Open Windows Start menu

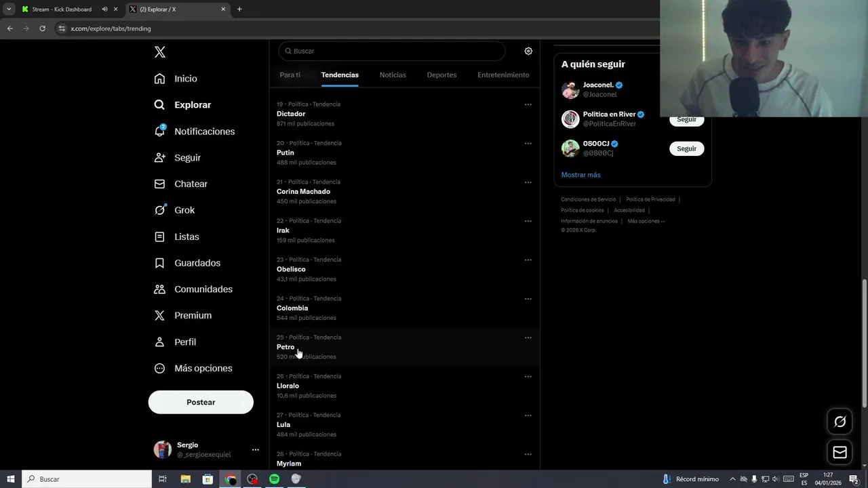[x=10, y=479]
